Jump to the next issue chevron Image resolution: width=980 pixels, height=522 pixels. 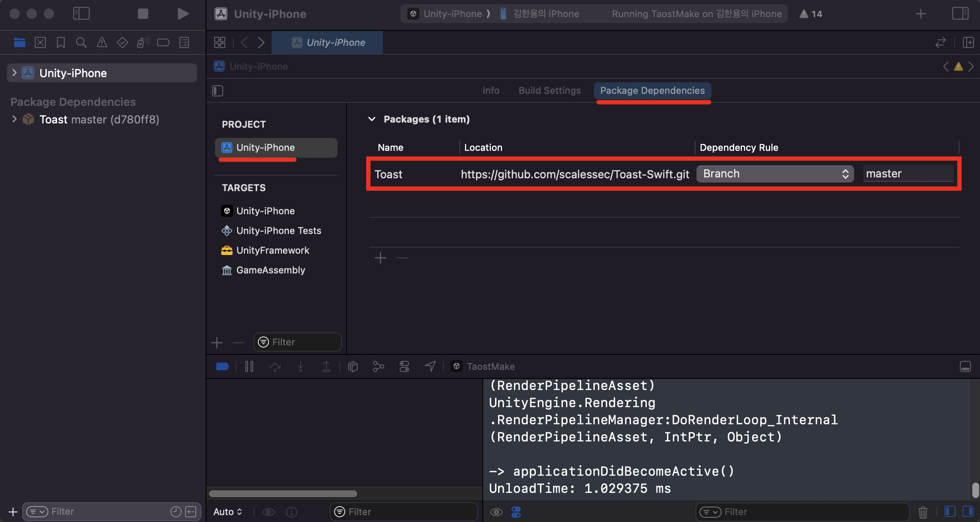tap(971, 66)
